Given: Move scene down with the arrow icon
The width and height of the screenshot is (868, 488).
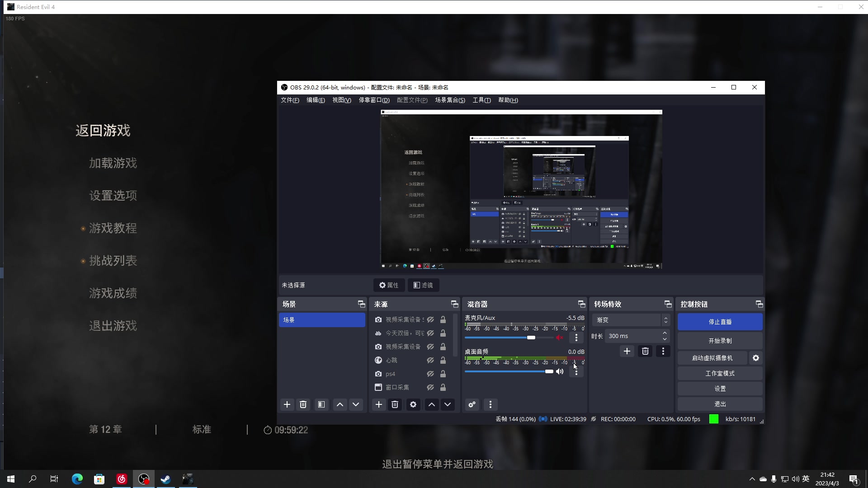Looking at the screenshot, I should coord(356,404).
